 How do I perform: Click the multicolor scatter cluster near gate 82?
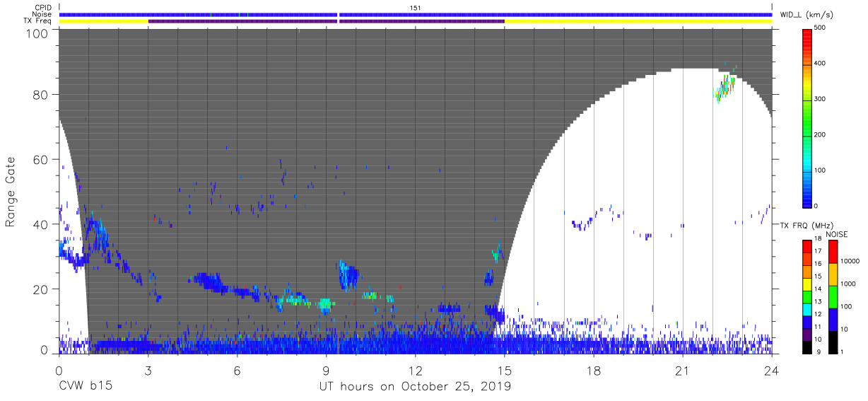[x=725, y=87]
